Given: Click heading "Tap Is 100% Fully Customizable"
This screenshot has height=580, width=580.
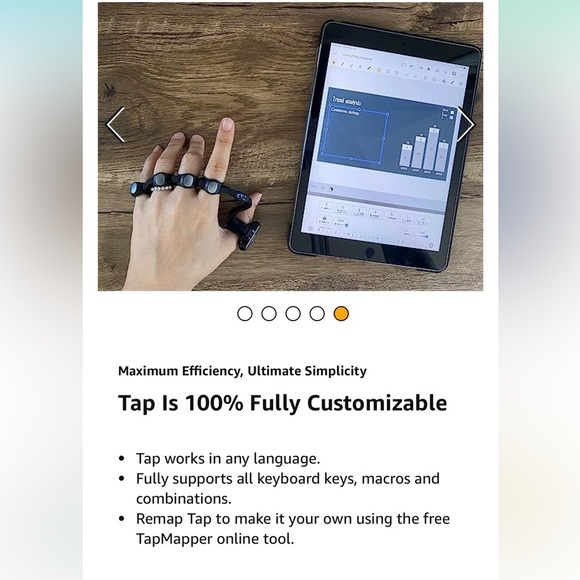Looking at the screenshot, I should (282, 403).
